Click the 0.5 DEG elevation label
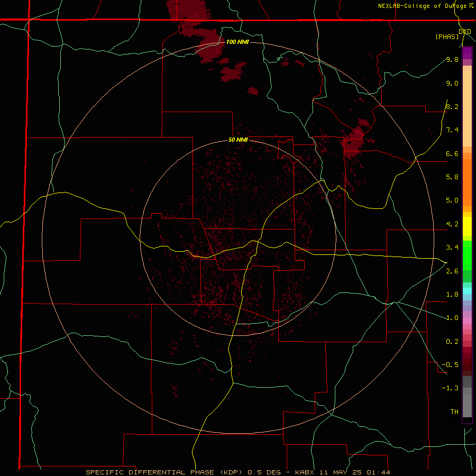Screen dimensions: 476x476 (x=265, y=472)
